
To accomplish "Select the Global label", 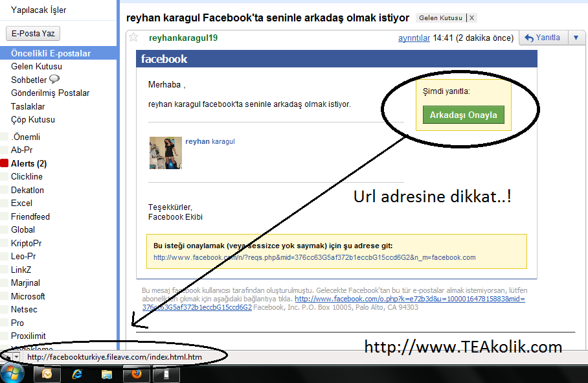I will [x=23, y=230].
